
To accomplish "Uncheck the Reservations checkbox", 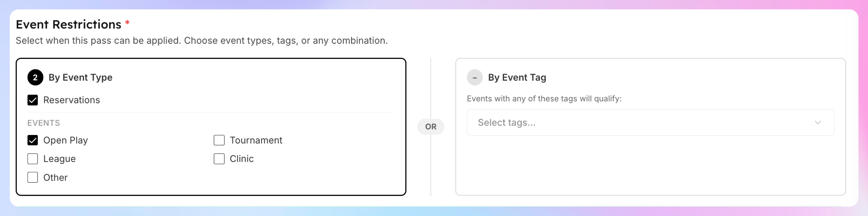I will pyautogui.click(x=33, y=100).
